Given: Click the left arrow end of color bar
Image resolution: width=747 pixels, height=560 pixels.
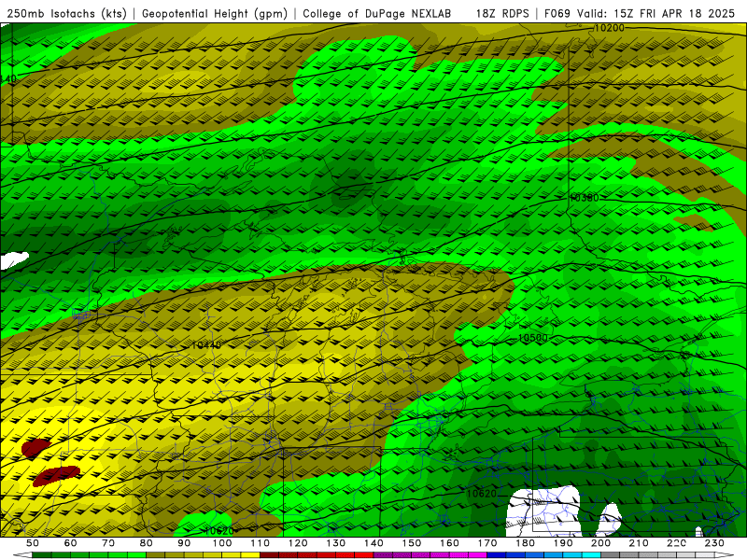Looking at the screenshot, I should pos(22,555).
